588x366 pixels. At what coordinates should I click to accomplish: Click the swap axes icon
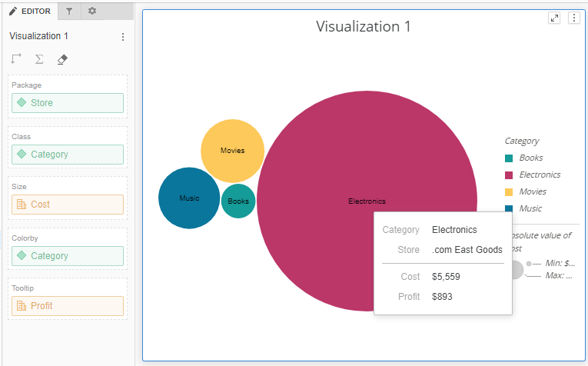(16, 59)
